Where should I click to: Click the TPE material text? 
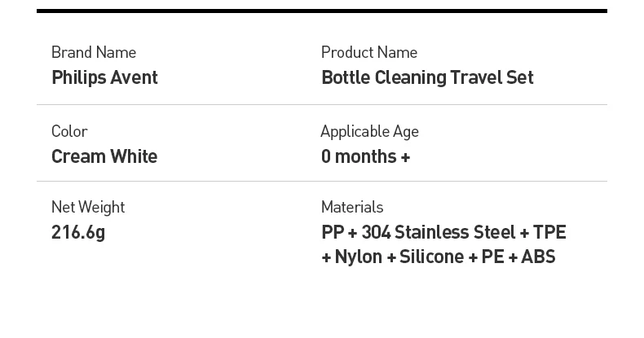pos(550,232)
